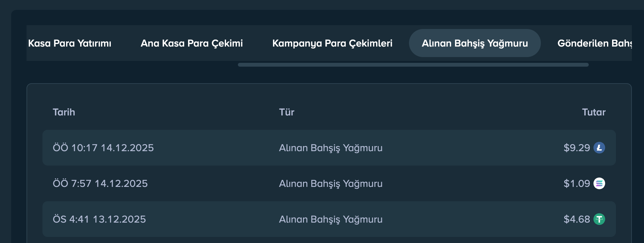Click the Tutar column header
The width and height of the screenshot is (644, 243).
point(594,112)
